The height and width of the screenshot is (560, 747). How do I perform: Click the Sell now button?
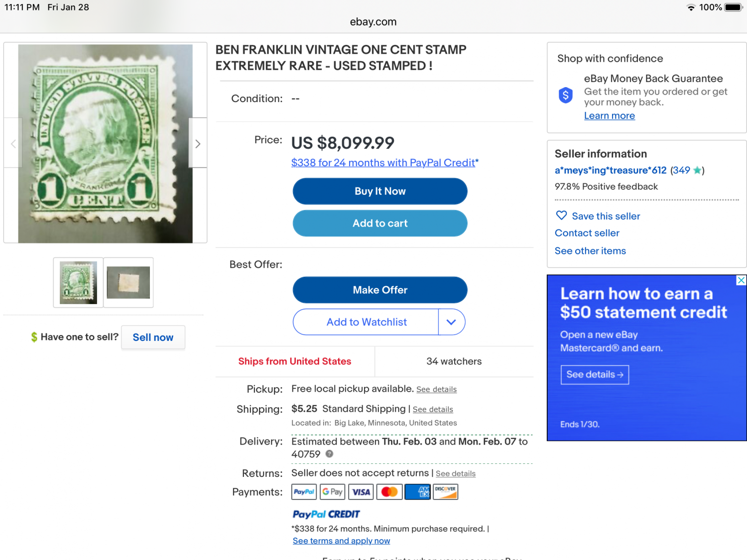coord(153,337)
